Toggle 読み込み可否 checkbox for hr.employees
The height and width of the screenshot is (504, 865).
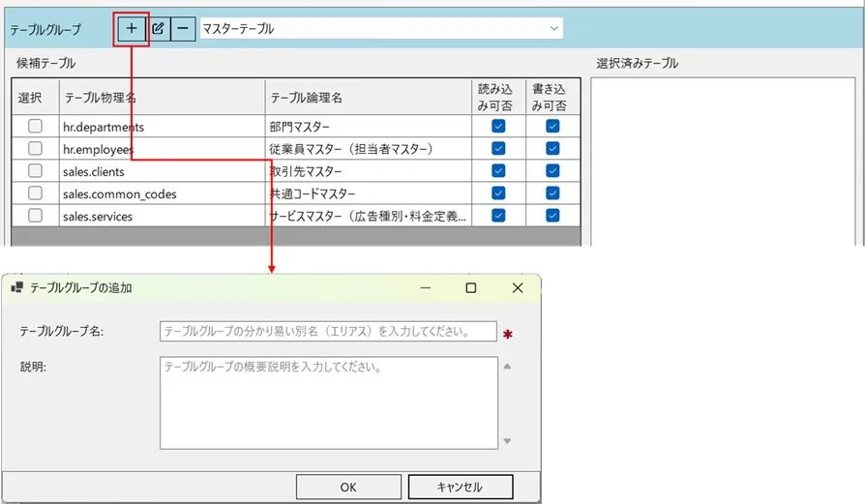tap(498, 148)
